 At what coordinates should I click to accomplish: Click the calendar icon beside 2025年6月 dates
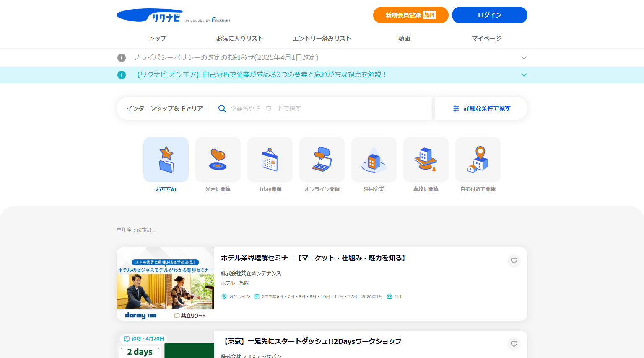pyautogui.click(x=257, y=296)
